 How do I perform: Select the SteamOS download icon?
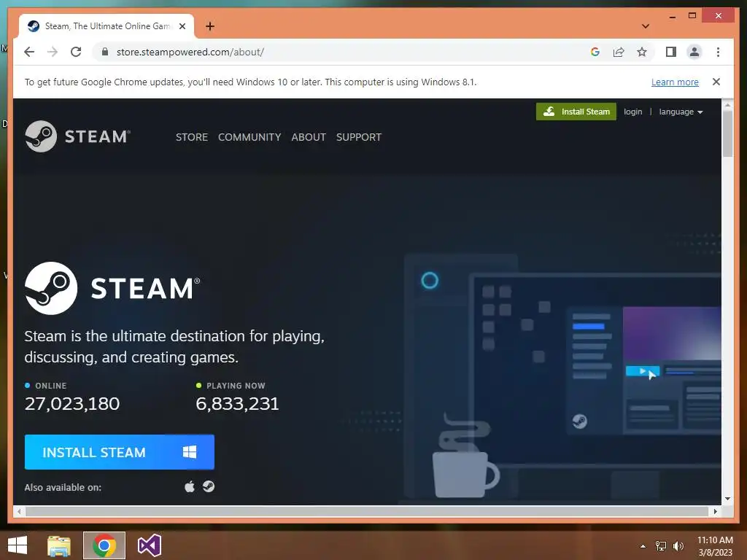[x=209, y=486]
